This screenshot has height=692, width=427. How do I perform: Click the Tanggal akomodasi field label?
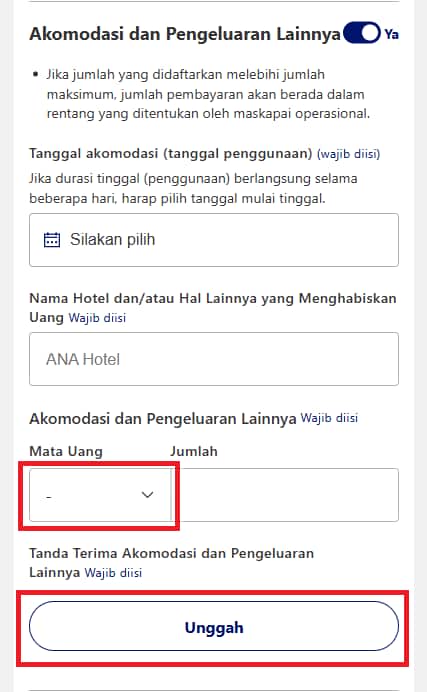pos(171,154)
